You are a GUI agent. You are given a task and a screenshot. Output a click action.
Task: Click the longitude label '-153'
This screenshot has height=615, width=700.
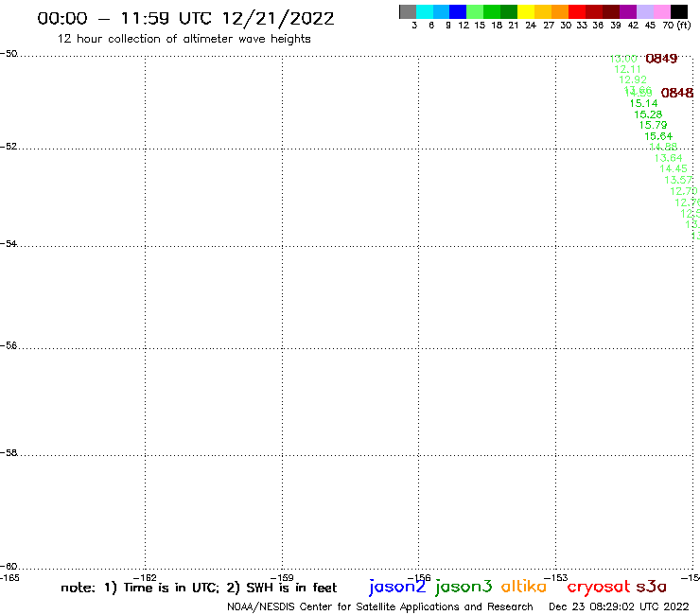(x=556, y=578)
